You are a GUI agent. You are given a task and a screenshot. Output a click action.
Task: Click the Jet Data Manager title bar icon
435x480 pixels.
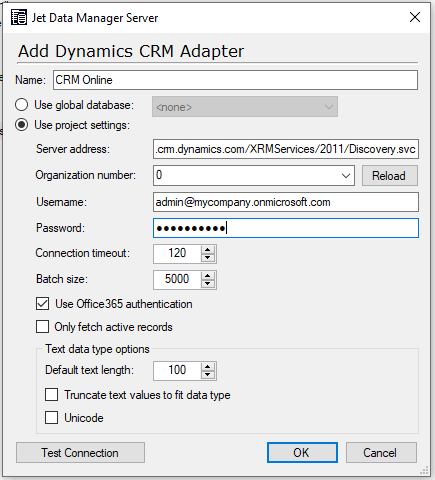[19, 17]
